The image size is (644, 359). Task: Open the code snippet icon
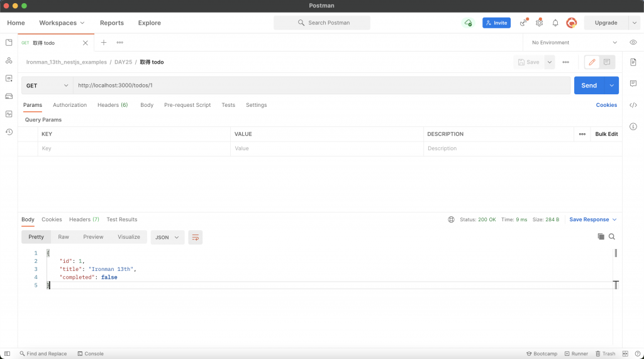633,105
